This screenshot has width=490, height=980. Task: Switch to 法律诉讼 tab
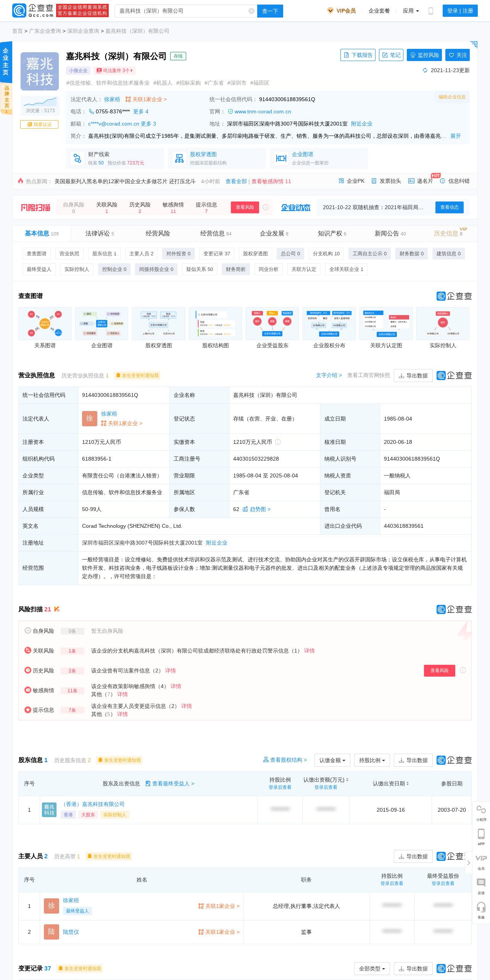(x=100, y=234)
